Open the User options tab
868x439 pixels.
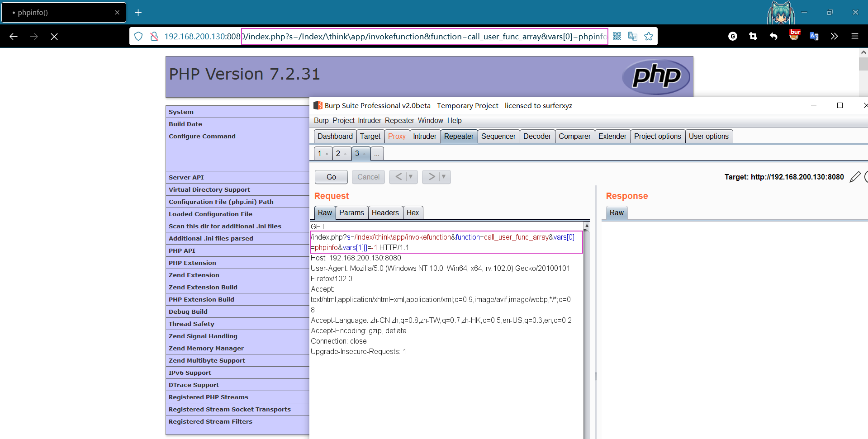(708, 136)
